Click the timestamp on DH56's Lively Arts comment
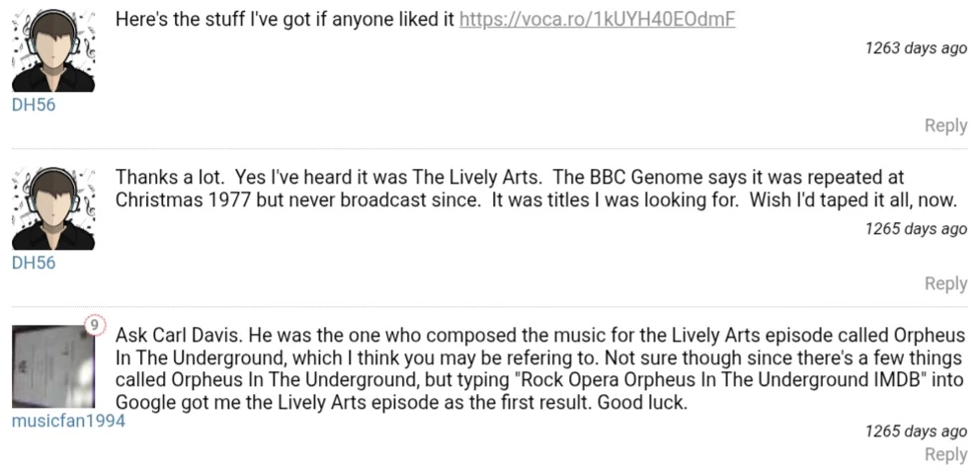Image resolution: width=980 pixels, height=469 pixels. (x=916, y=229)
